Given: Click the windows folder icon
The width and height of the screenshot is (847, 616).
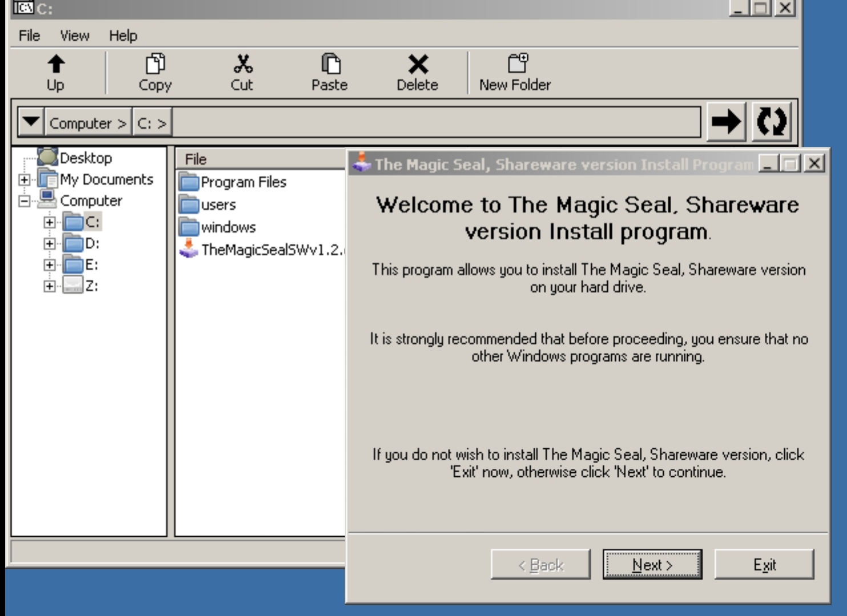Looking at the screenshot, I should click(x=189, y=227).
